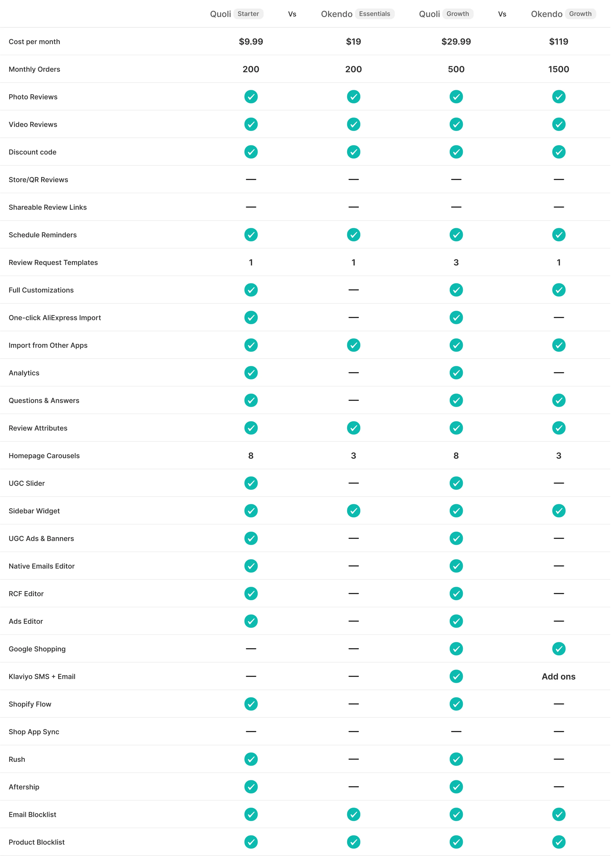Click the Growth badge next to Okendo

580,14
